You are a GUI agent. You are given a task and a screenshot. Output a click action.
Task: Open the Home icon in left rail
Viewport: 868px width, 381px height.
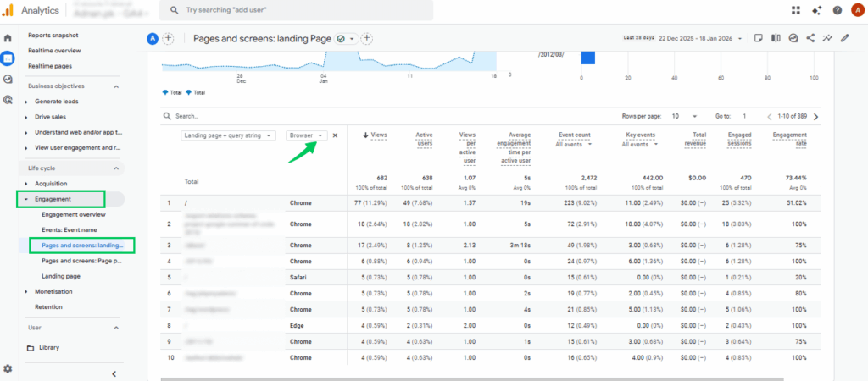click(8, 38)
